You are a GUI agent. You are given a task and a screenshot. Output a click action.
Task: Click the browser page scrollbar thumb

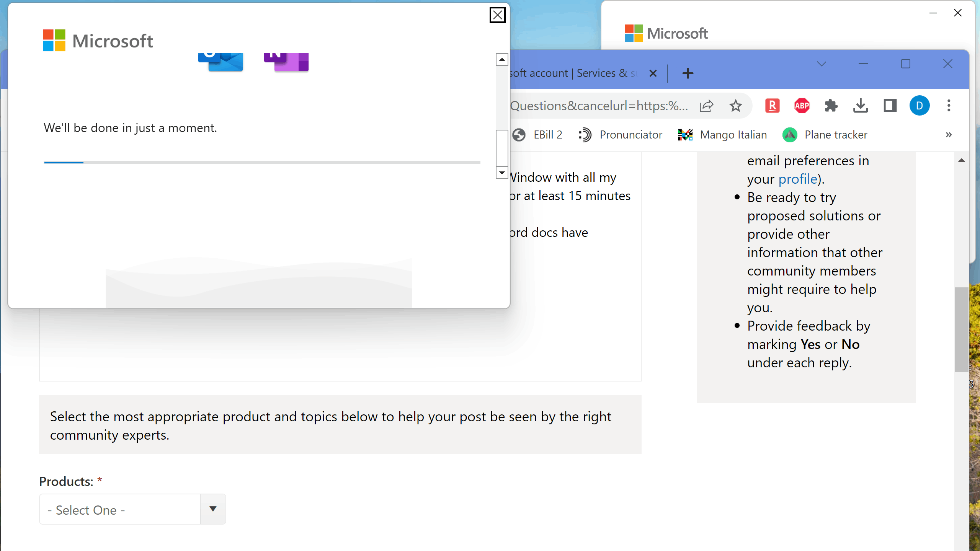962,329
